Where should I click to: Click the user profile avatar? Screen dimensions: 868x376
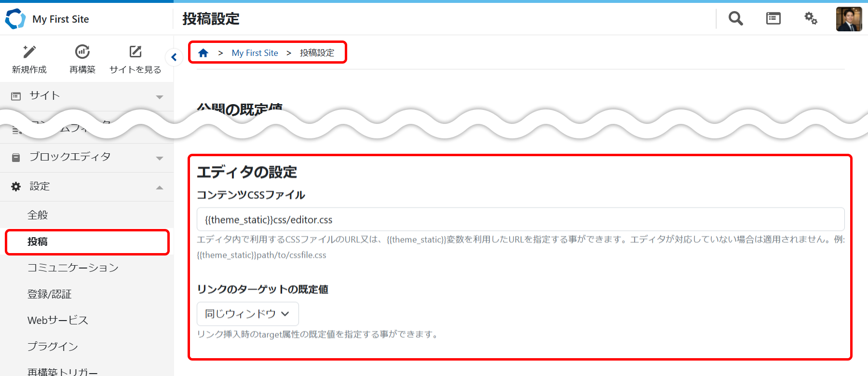849,19
